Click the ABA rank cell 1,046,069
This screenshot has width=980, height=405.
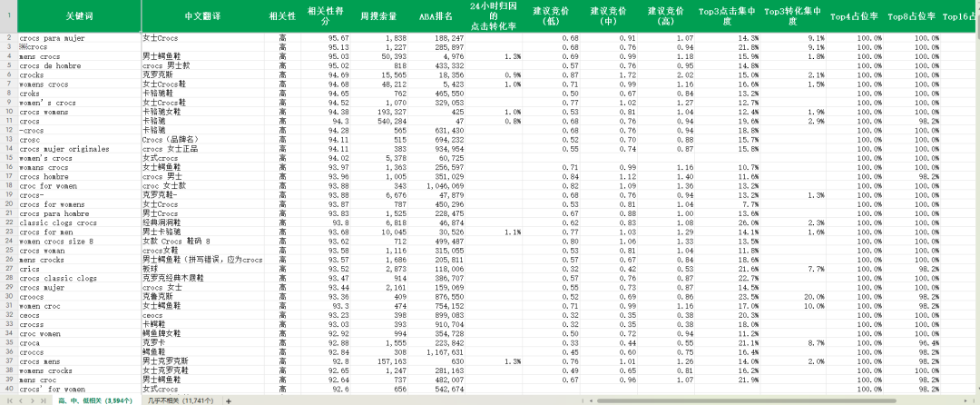[436, 185]
